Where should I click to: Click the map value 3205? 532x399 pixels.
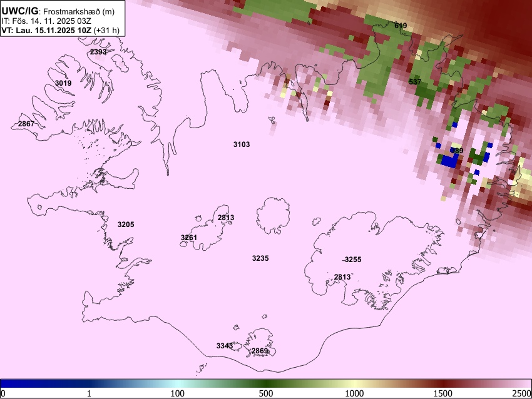point(126,225)
